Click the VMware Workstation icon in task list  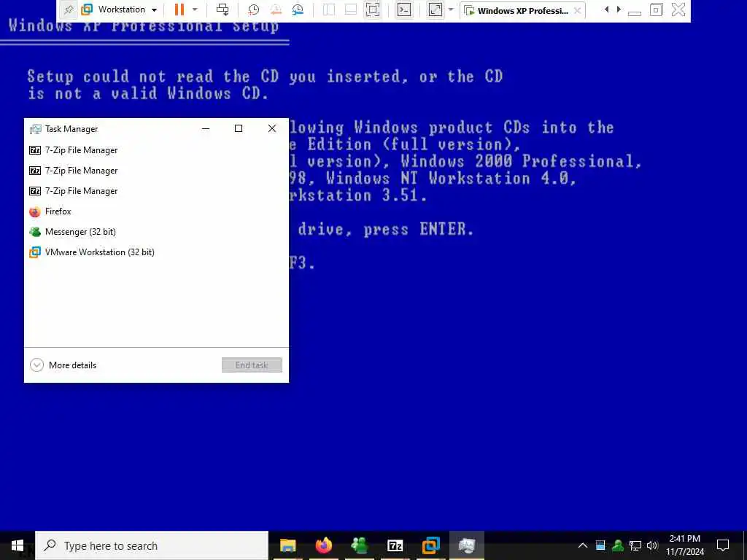coord(35,252)
